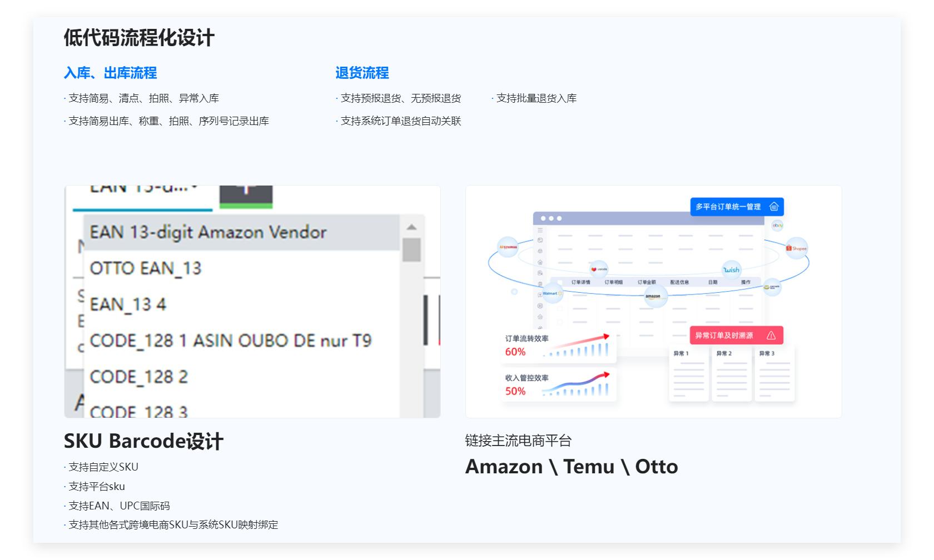Click the Lazada heart logo bubble
The image size is (934, 560).
[598, 269]
